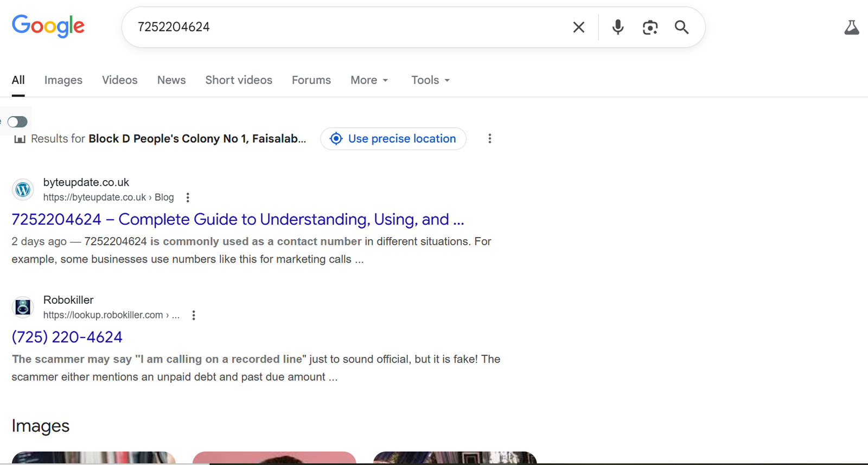The image size is (868, 465).
Task: Click the byteupdate.co.uk WordPress favicon
Action: click(23, 190)
